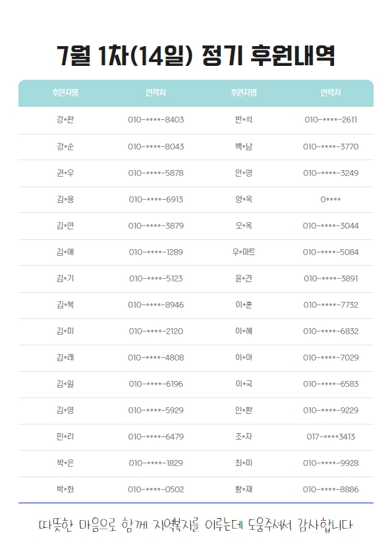Click the title 7월 1차(14일) 정기 후원내역
392x555 pixels.
pyautogui.click(x=196, y=56)
